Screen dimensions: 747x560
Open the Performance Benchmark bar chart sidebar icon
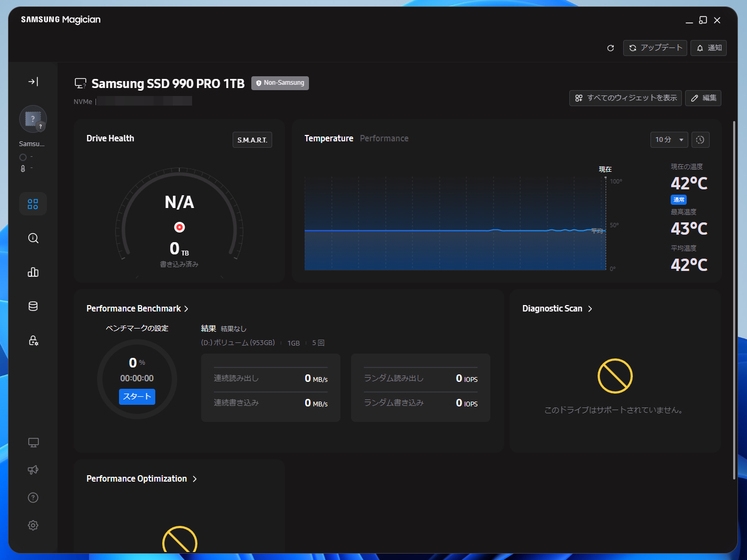click(x=33, y=272)
